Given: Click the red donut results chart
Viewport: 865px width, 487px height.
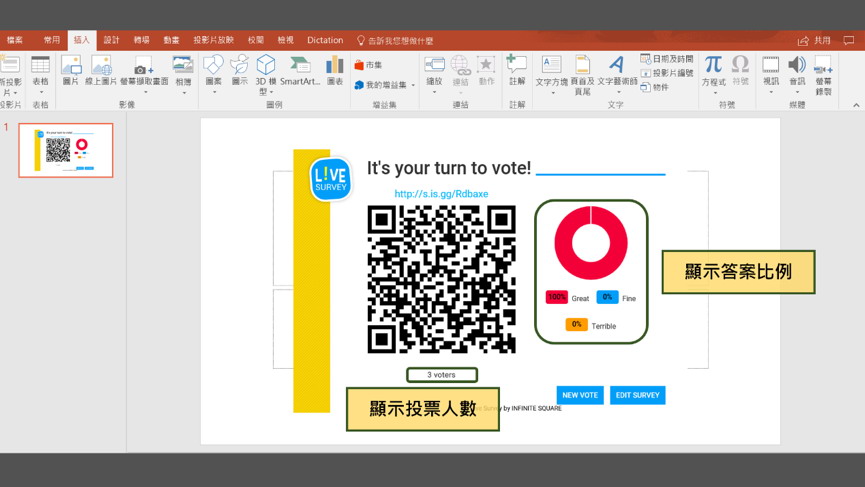Looking at the screenshot, I should (x=591, y=243).
